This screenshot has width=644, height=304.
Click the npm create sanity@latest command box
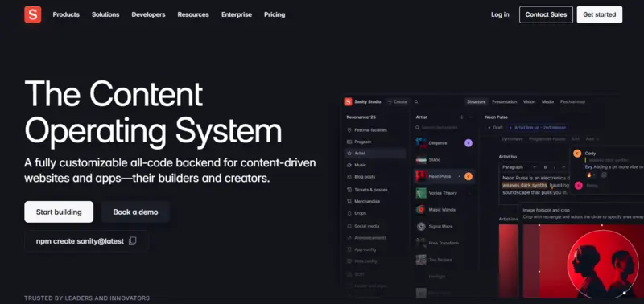point(87,241)
